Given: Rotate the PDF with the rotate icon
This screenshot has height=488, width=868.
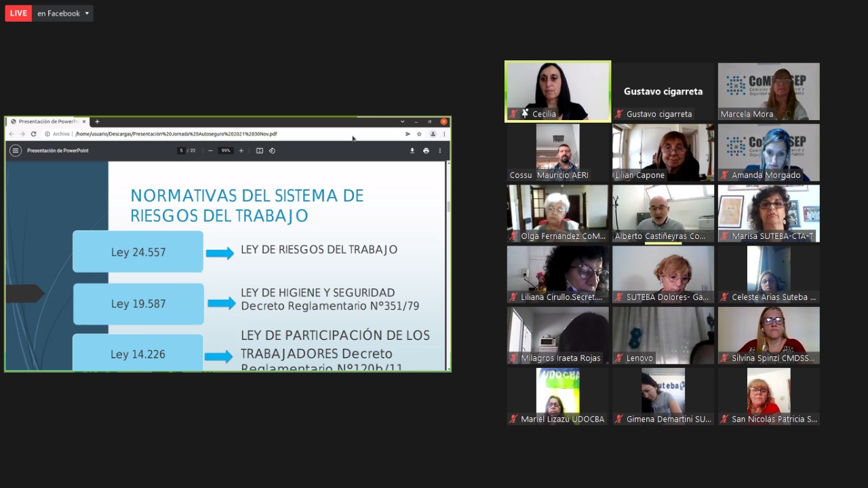Looking at the screenshot, I should pos(272,151).
